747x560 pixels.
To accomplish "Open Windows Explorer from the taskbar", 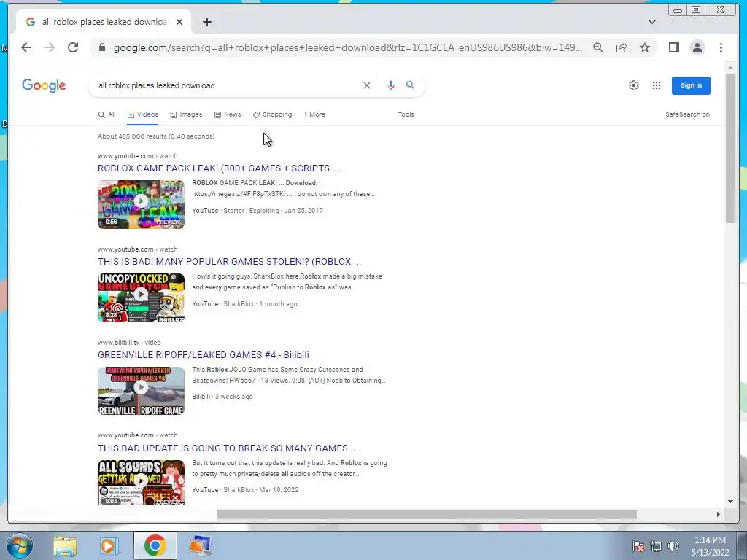I will click(x=65, y=545).
